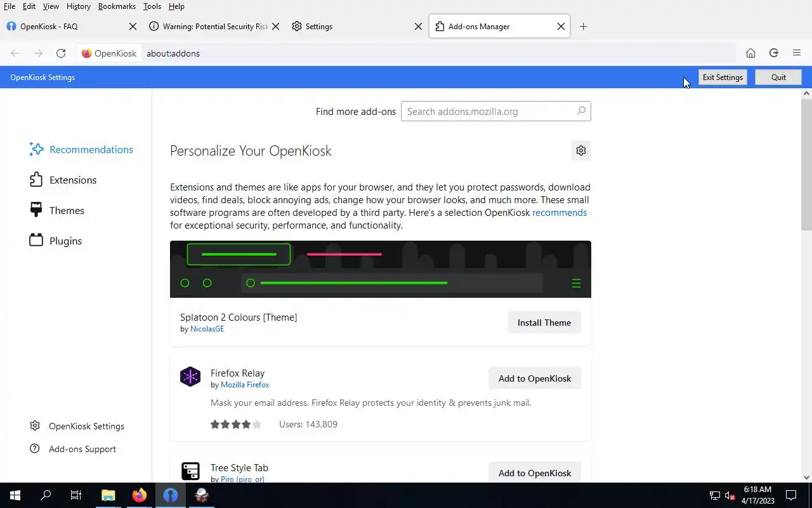Open a new tab with plus button

click(x=584, y=27)
